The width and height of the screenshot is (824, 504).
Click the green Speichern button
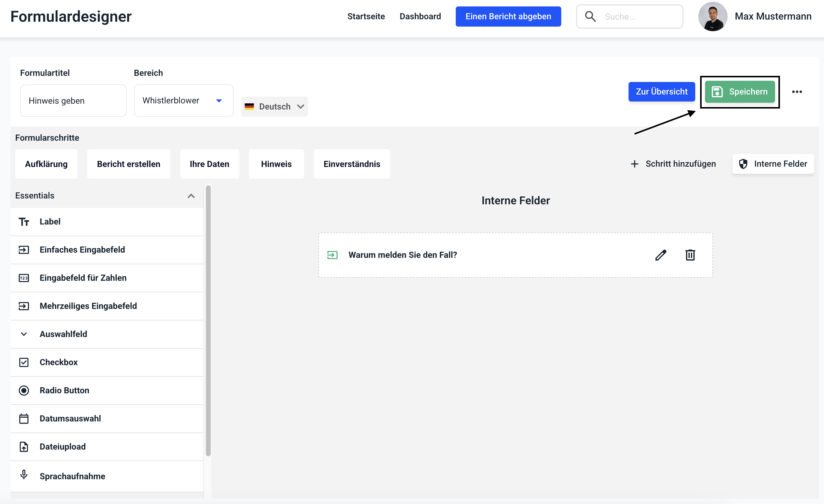click(740, 92)
